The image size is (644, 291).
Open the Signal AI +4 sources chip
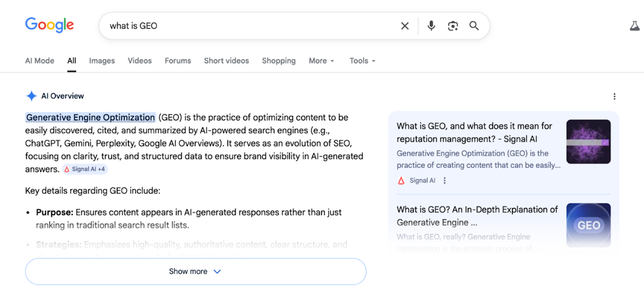point(85,169)
